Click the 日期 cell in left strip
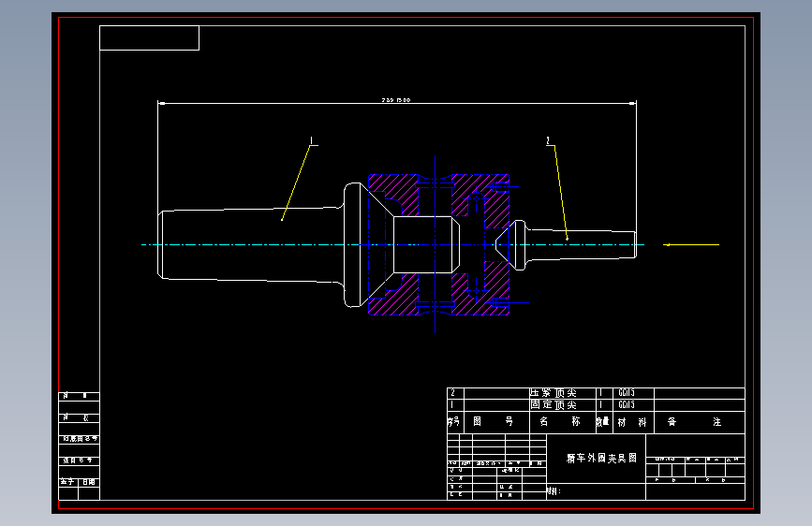 tap(89, 482)
